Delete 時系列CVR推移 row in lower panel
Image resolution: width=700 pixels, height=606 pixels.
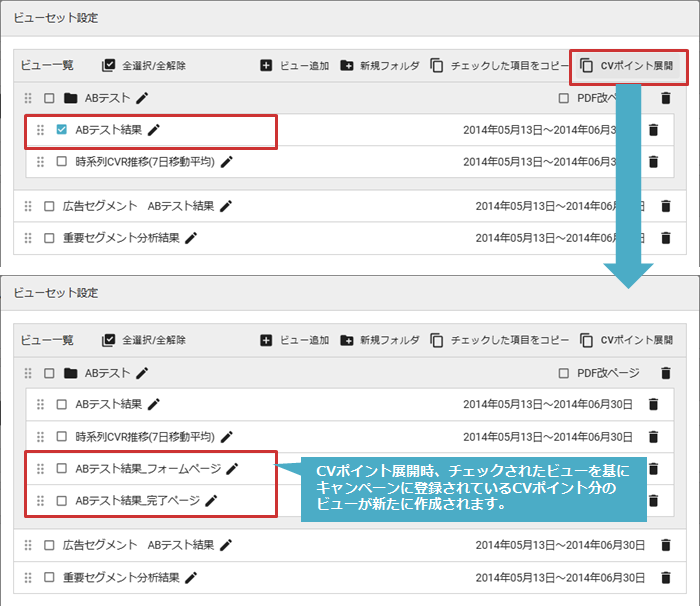(653, 437)
